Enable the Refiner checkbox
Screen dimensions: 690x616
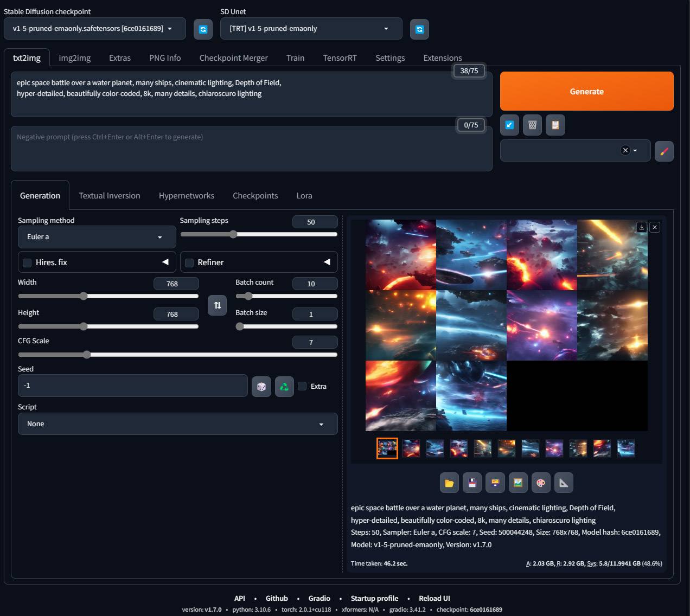click(189, 263)
